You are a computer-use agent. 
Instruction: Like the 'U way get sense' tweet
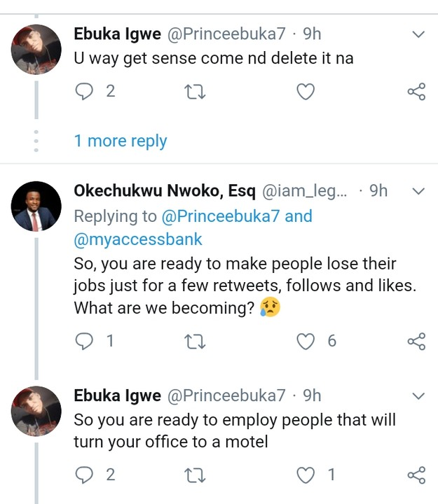(x=305, y=92)
